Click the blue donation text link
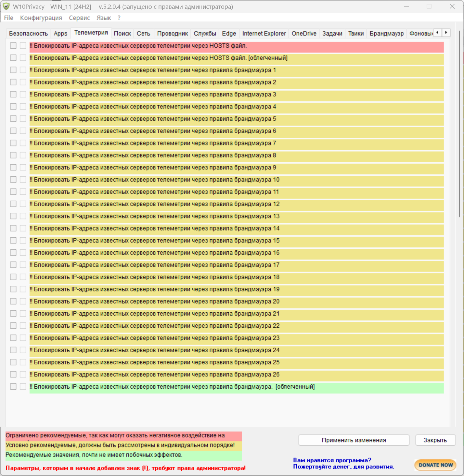The height and width of the screenshot is (476, 464). (x=343, y=463)
